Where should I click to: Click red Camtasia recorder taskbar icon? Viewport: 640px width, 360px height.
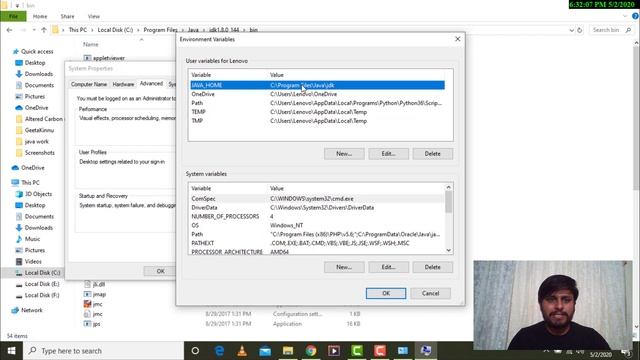[380, 351]
